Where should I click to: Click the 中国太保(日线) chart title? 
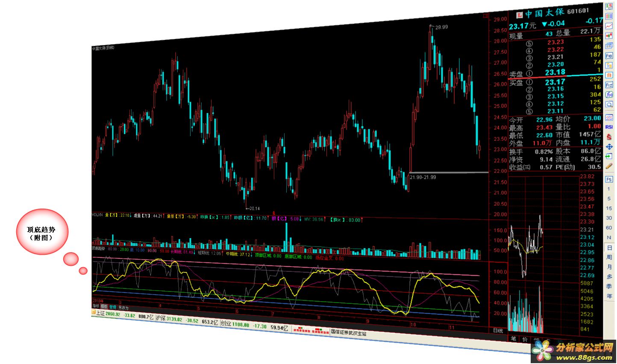[103, 48]
